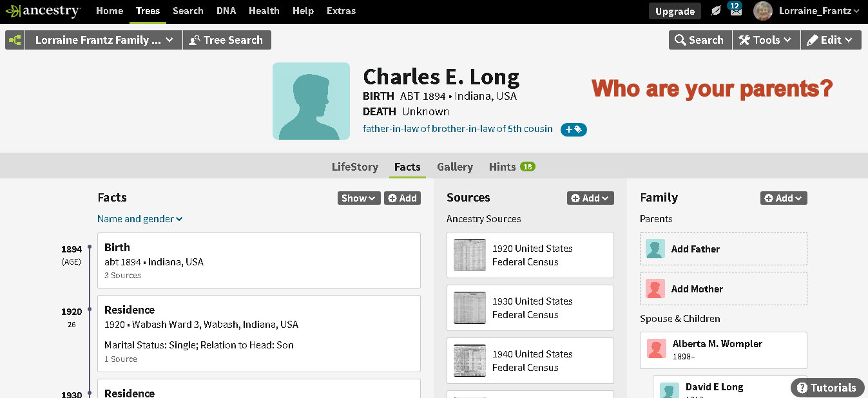Open the Show dropdown in Facts

(359, 198)
